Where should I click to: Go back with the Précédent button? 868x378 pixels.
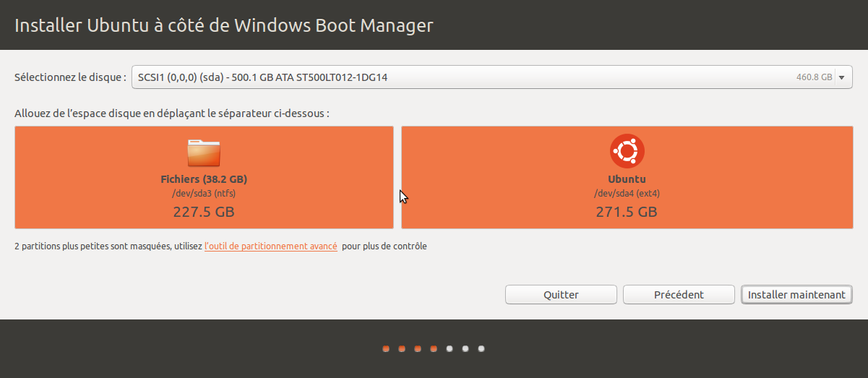pos(679,295)
